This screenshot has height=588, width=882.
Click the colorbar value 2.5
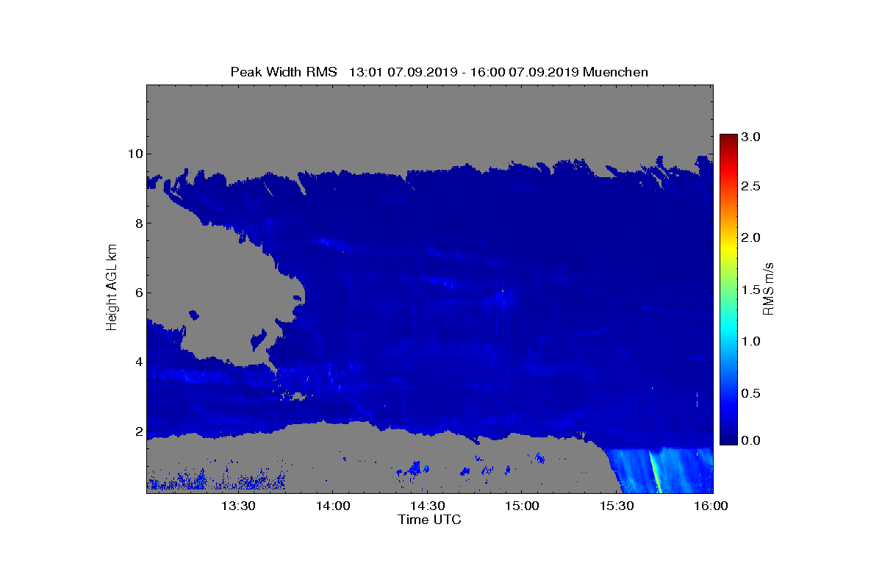[x=750, y=187]
